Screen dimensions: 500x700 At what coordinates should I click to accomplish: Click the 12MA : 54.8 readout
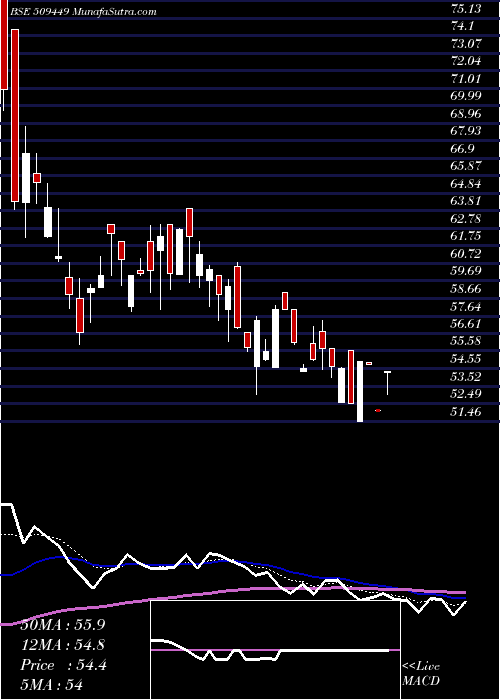(x=64, y=645)
